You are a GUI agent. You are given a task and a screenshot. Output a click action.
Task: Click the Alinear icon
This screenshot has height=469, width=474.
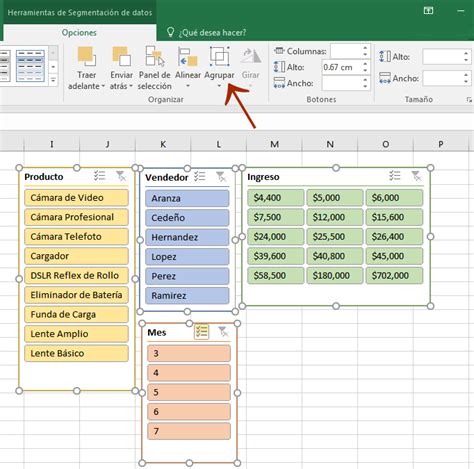click(x=188, y=56)
